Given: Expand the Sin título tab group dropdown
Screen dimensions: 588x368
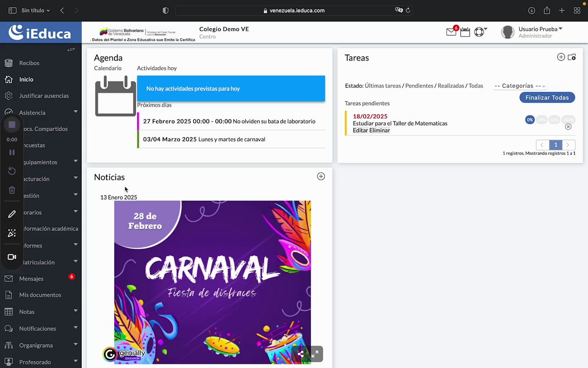Looking at the screenshot, I should point(36,10).
